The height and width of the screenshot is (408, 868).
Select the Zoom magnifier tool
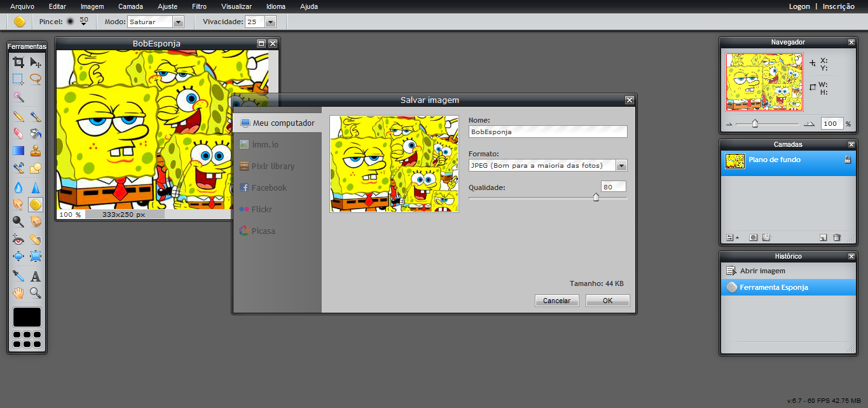coord(36,293)
